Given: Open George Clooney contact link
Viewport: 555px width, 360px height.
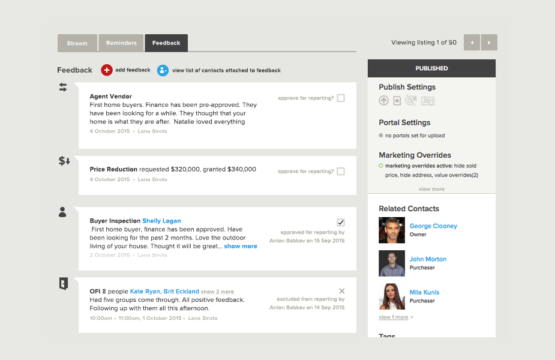Looking at the screenshot, I should click(x=433, y=226).
